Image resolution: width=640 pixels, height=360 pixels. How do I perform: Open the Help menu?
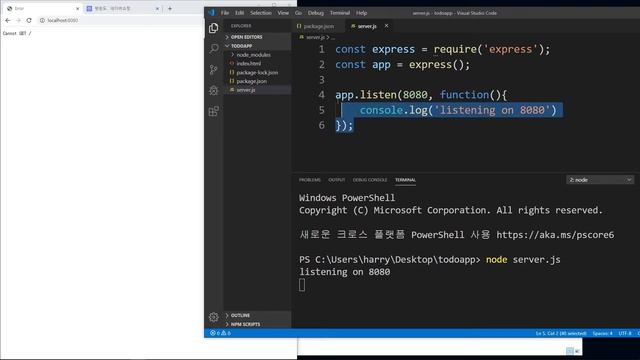(361, 13)
